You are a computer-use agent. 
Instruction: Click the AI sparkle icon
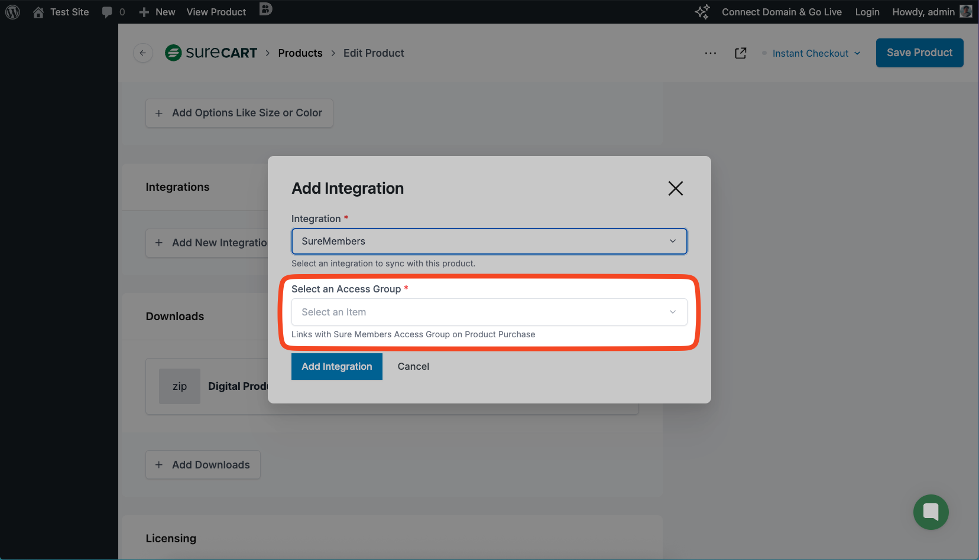tap(702, 12)
